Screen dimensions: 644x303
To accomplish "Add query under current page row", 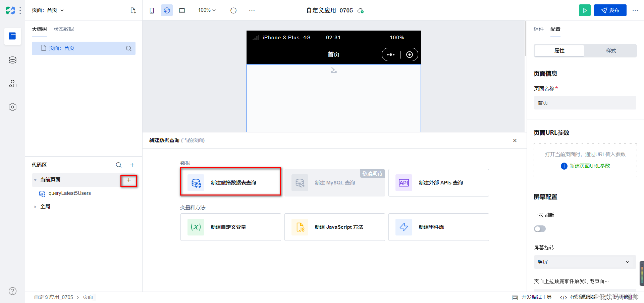I will pos(129,180).
